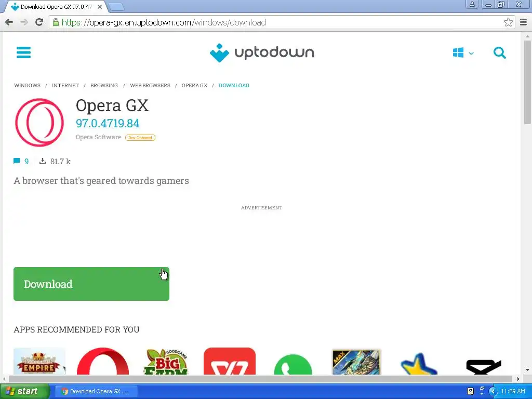The width and height of the screenshot is (532, 399).
Task: Open the Chrome user profile button
Action: click(472, 4)
